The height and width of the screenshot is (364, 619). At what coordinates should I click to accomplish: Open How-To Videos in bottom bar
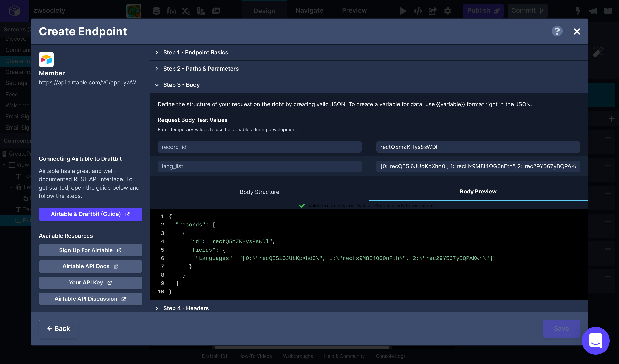coord(255,356)
